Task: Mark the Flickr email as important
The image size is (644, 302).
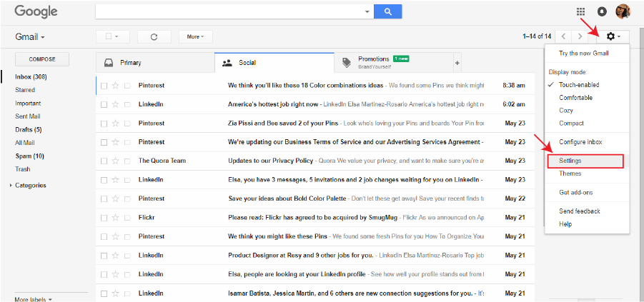Action: coord(127,218)
